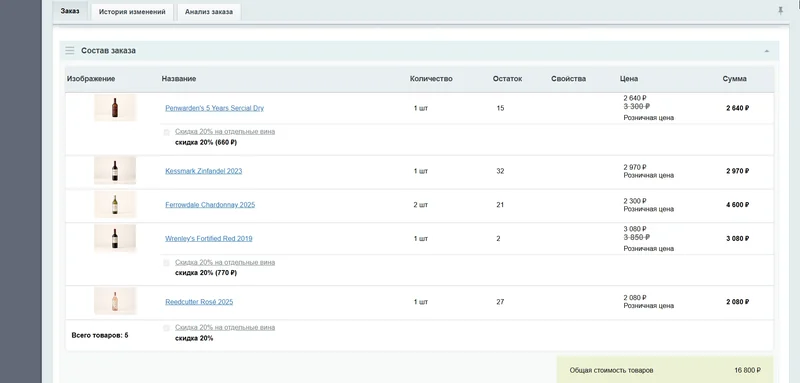The height and width of the screenshot is (383, 800).
Task: Toggle discount checkbox under Reedcutter Rosé
Action: 166,328
